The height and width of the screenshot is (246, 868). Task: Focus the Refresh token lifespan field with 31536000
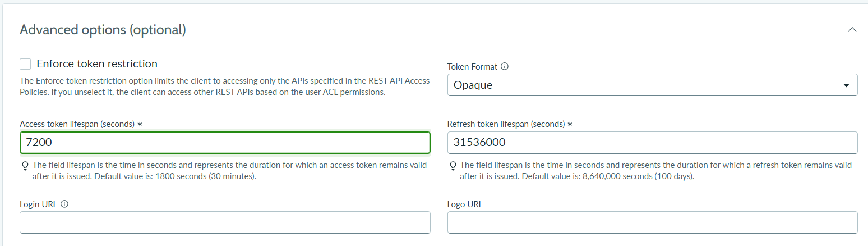[652, 143]
